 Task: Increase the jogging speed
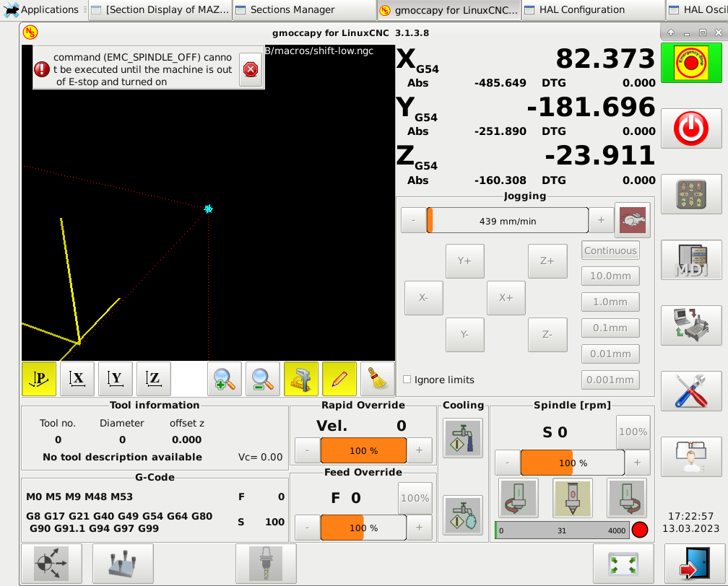coord(601,220)
